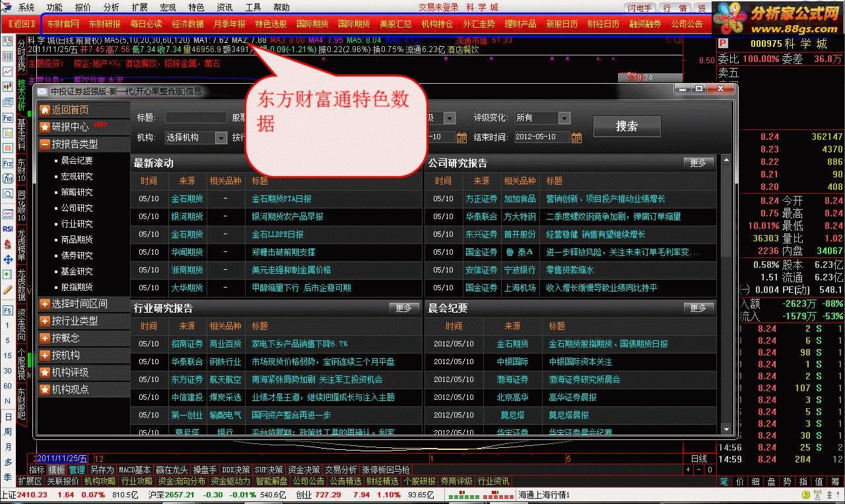Open calendar picker for start date
This screenshot has width=845, height=504.
pos(461,137)
